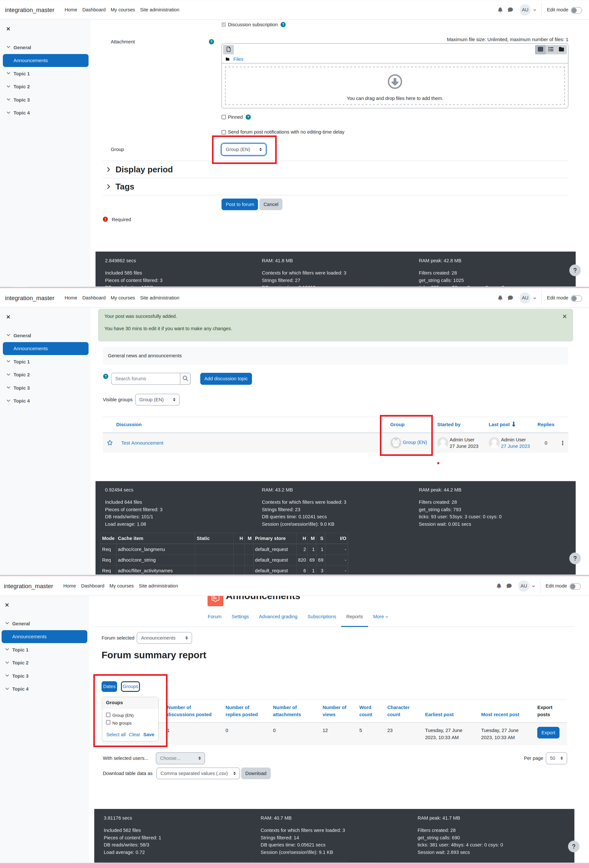The width and height of the screenshot is (589, 868).
Task: Close course index drawer on post form page
Action: (8, 29)
